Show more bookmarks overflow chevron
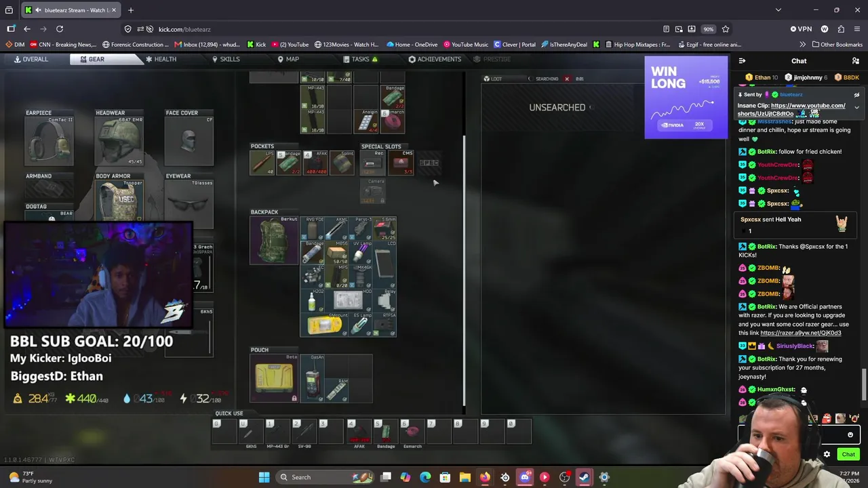Viewport: 868px width, 488px height. tap(803, 45)
